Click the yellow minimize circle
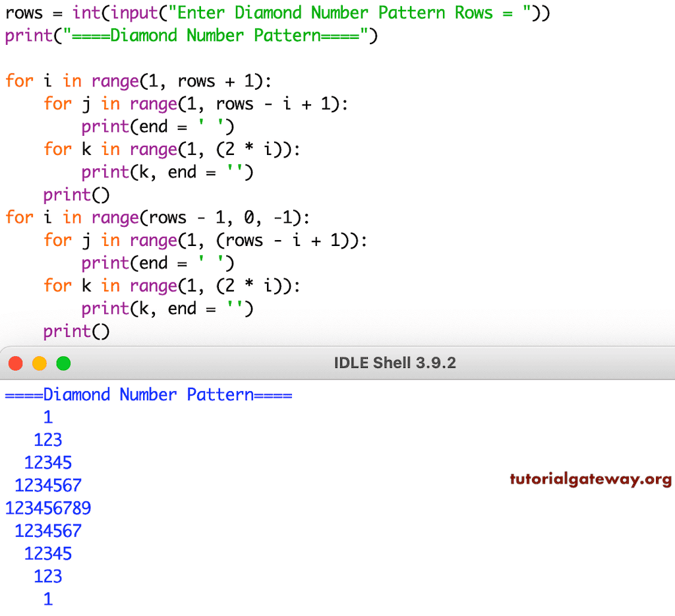Viewport: 675px width, 616px height. point(39,363)
